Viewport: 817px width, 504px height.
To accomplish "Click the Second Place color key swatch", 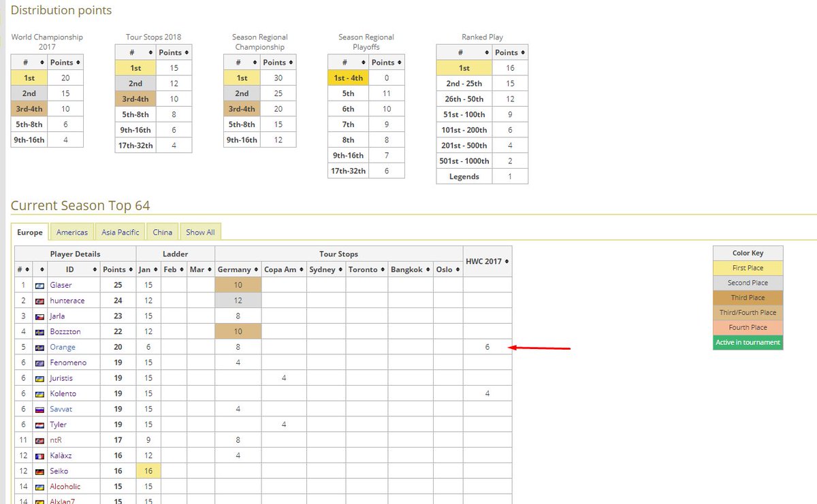I will coord(748,283).
